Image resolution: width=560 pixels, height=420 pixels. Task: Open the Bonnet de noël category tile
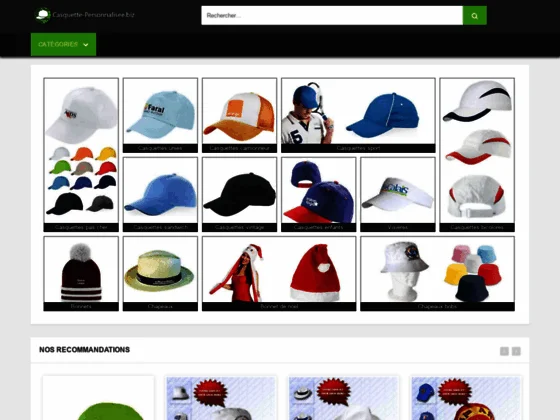tap(279, 274)
